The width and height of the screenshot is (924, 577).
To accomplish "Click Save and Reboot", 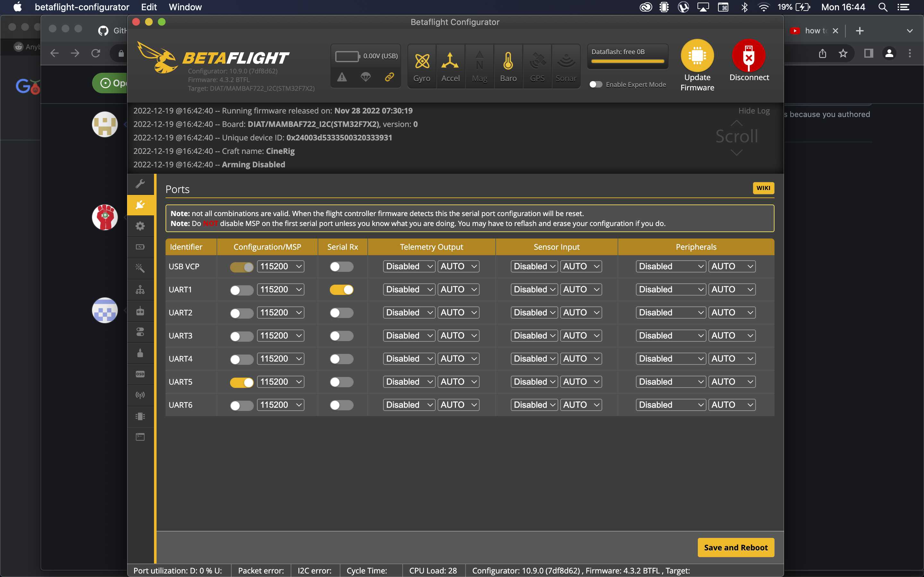I will coord(735,547).
